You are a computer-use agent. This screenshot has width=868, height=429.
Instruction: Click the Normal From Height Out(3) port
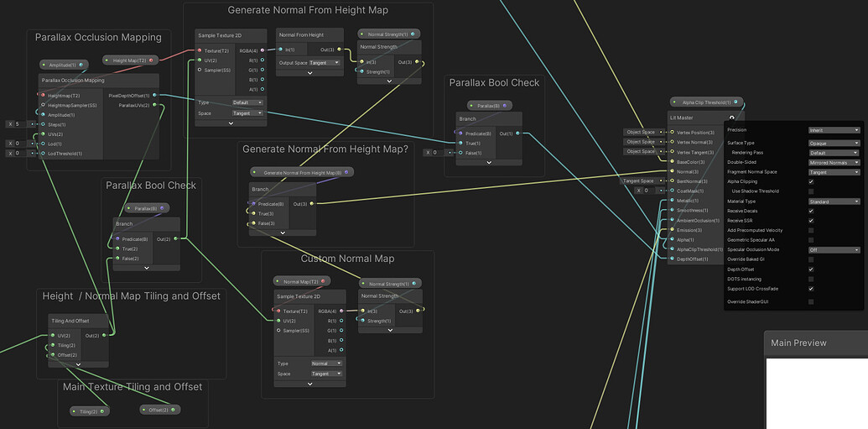click(340, 50)
